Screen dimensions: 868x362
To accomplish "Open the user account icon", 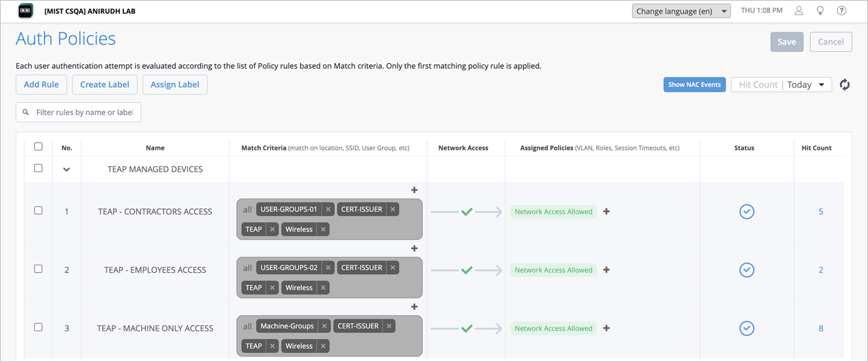I will pos(799,11).
